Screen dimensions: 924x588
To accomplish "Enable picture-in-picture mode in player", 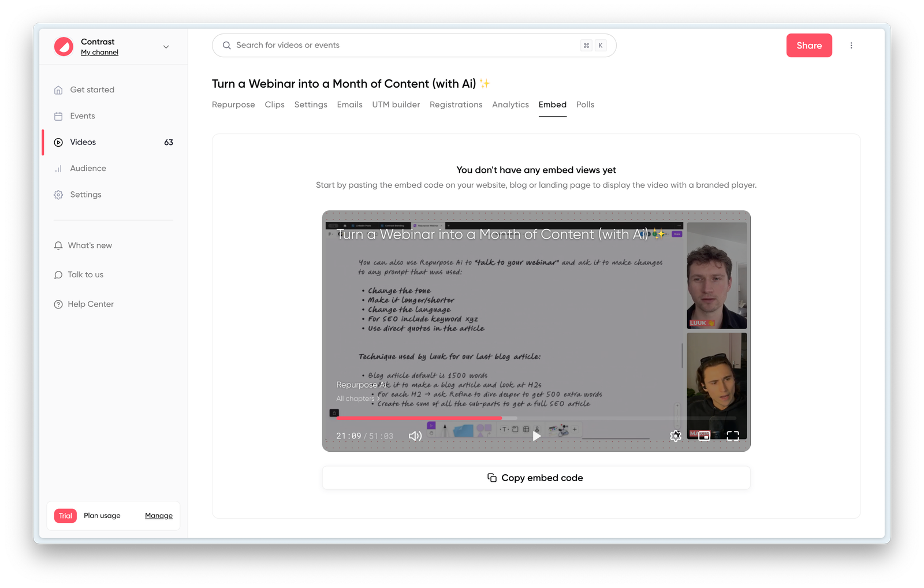I will point(704,436).
